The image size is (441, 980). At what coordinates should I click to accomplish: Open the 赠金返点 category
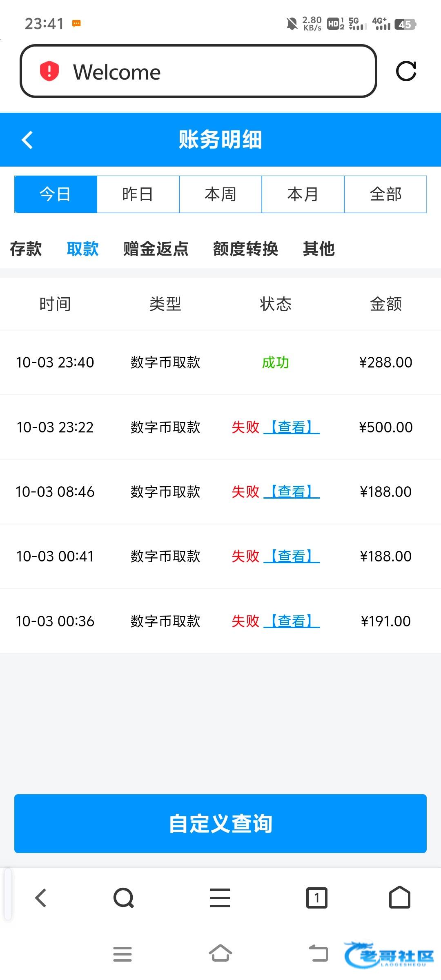coord(156,249)
